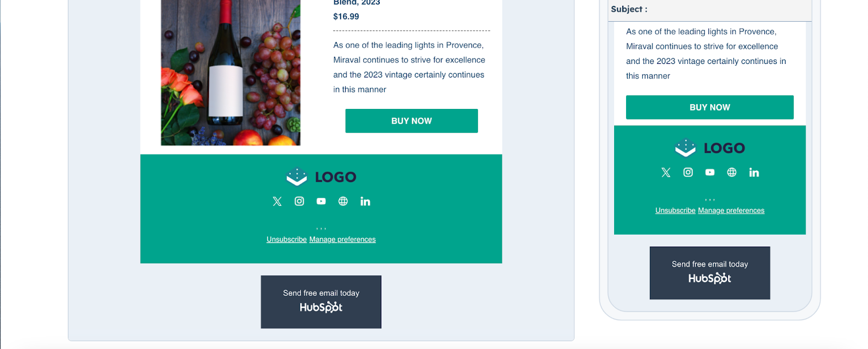The image size is (868, 349).
Task: Open the Unsubscribe link in desktop footer
Action: pyautogui.click(x=286, y=239)
